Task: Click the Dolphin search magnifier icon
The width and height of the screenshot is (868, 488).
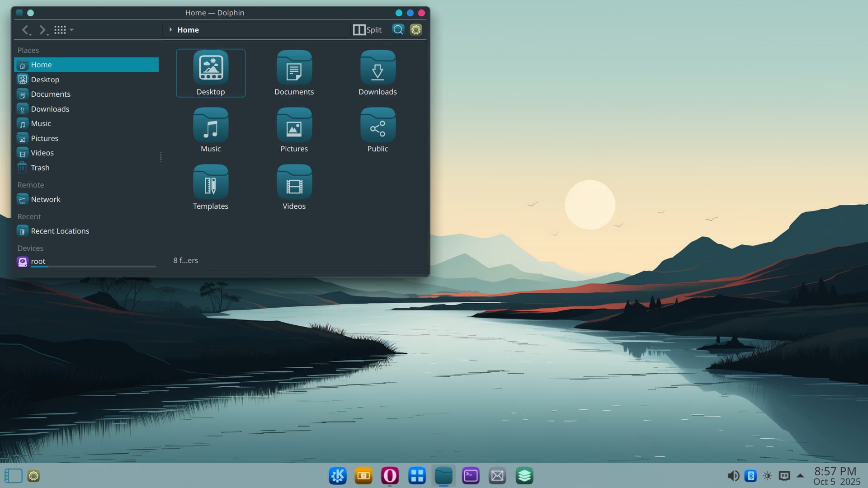Action: pyautogui.click(x=398, y=30)
